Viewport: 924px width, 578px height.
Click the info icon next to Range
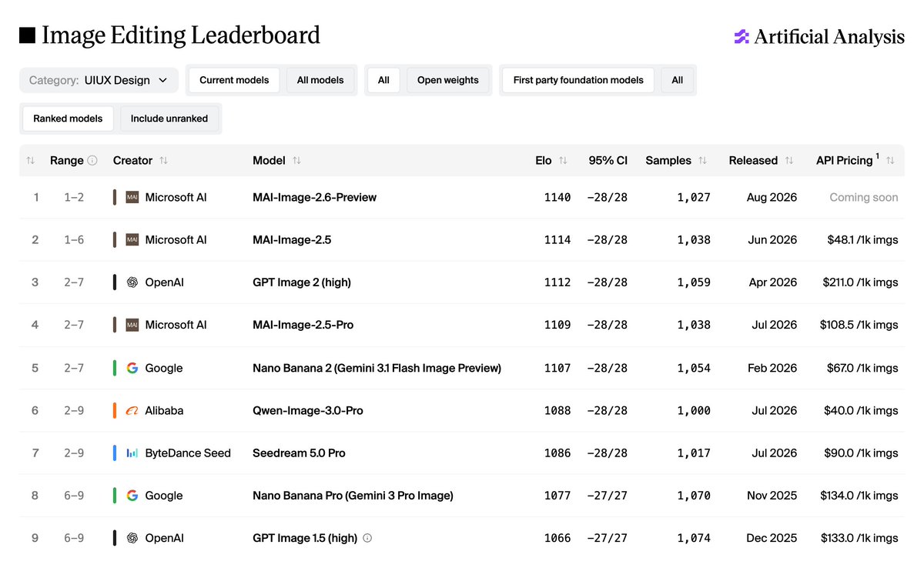[x=92, y=160]
